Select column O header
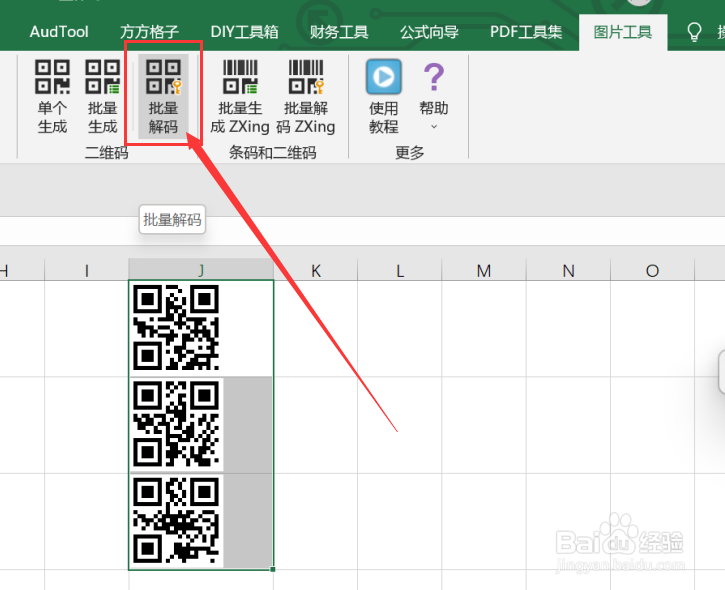 point(652,270)
